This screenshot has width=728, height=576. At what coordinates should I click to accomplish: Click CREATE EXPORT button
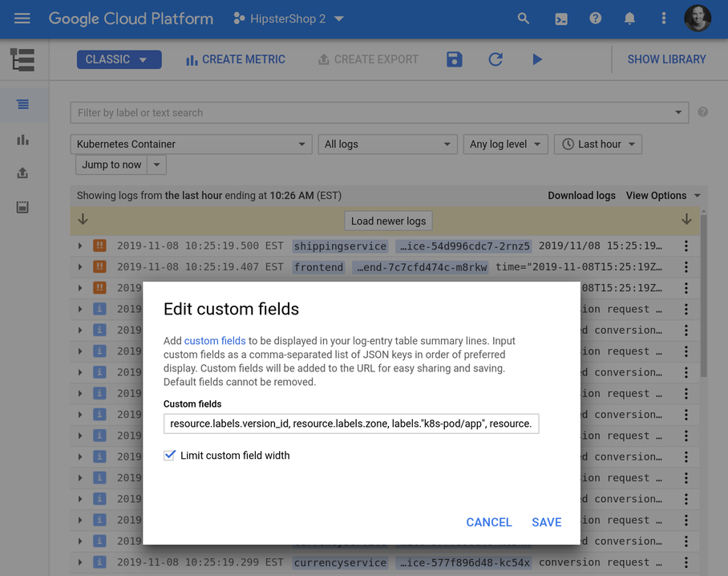point(368,59)
